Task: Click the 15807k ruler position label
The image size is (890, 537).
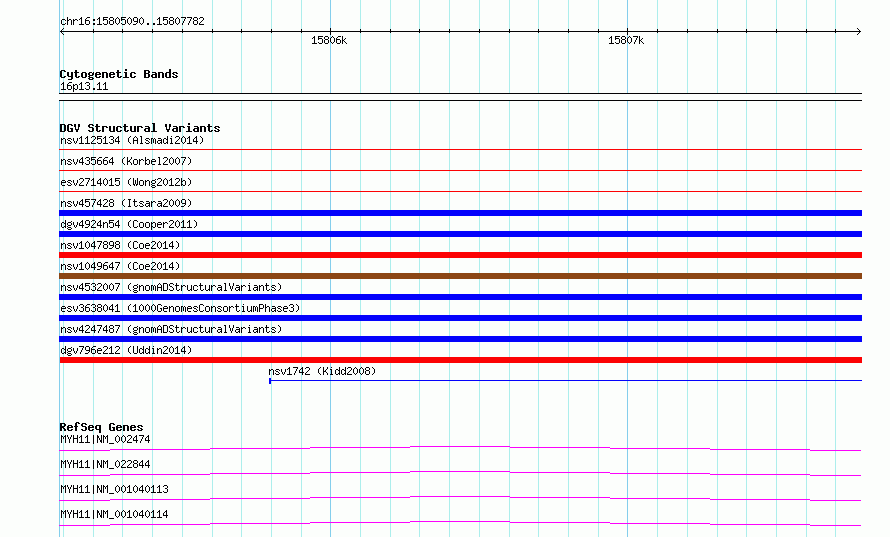Action: click(x=625, y=40)
